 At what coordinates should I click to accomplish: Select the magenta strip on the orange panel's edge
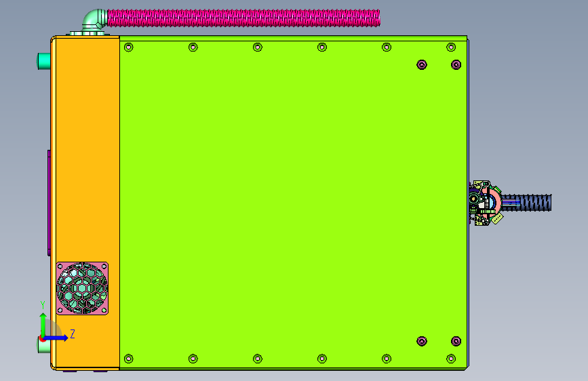(49, 203)
